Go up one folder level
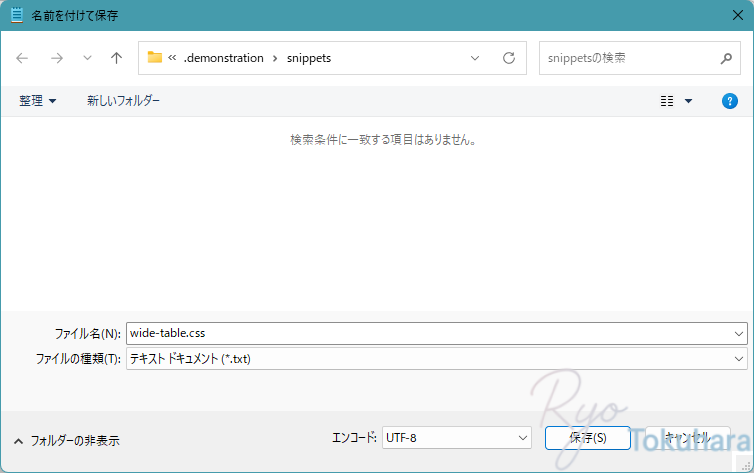The image size is (754, 473). 116,58
